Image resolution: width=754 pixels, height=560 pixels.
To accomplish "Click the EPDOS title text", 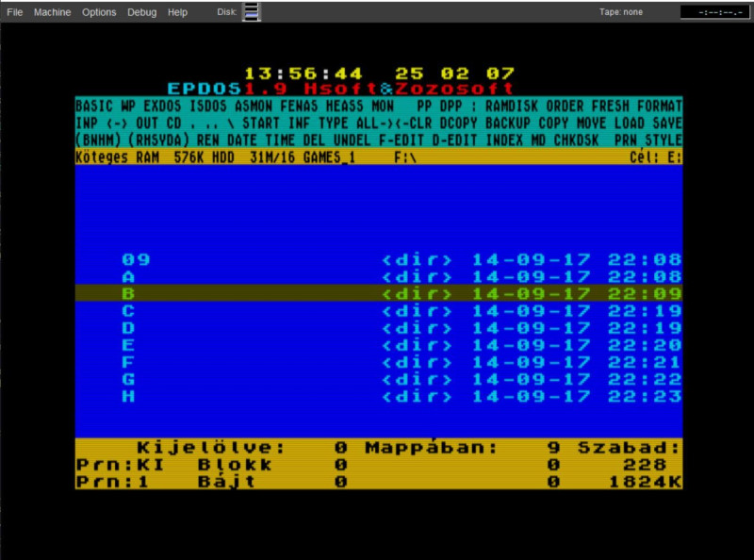I will pyautogui.click(x=205, y=89).
